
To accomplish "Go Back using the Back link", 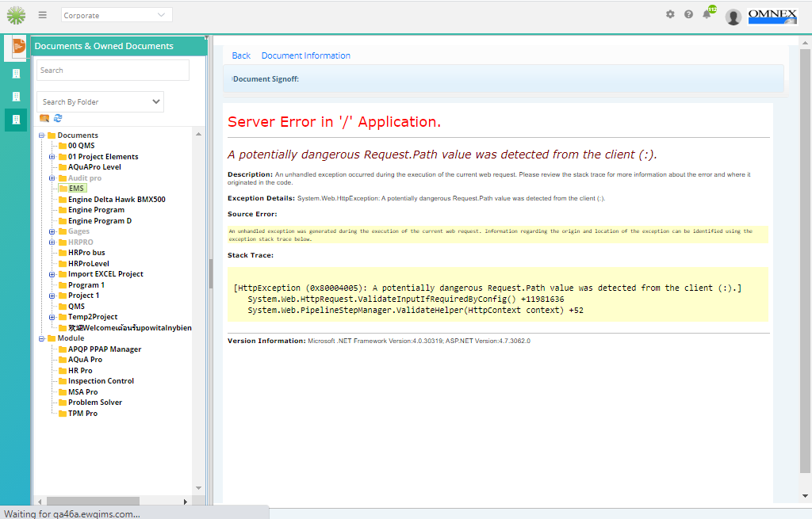I will coord(241,55).
